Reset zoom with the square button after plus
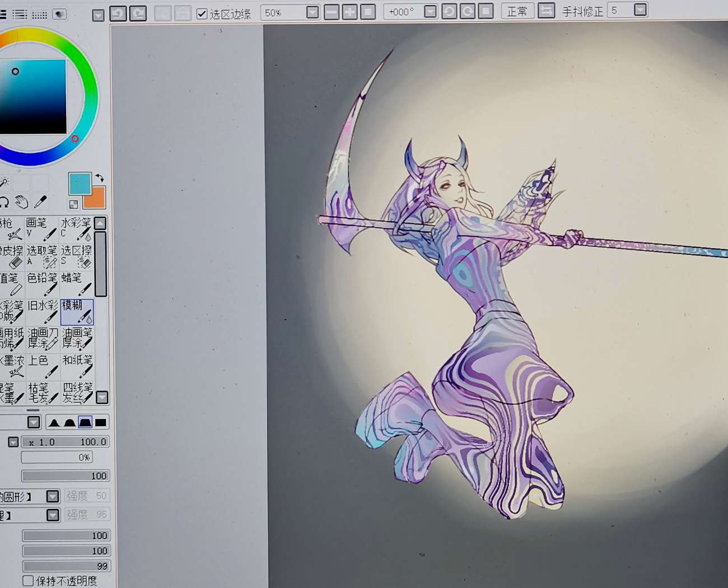The height and width of the screenshot is (588, 728). (368, 12)
